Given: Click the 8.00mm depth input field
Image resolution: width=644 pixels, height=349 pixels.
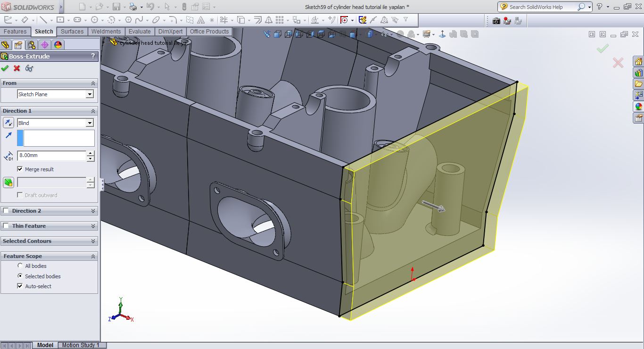Looking at the screenshot, I should coord(51,155).
